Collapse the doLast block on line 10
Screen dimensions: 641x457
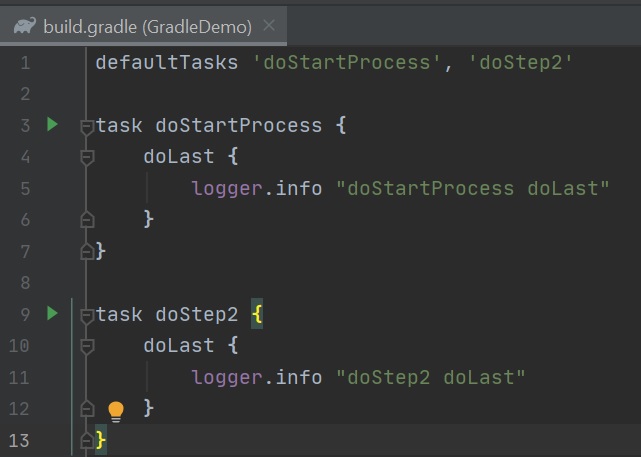click(x=87, y=345)
